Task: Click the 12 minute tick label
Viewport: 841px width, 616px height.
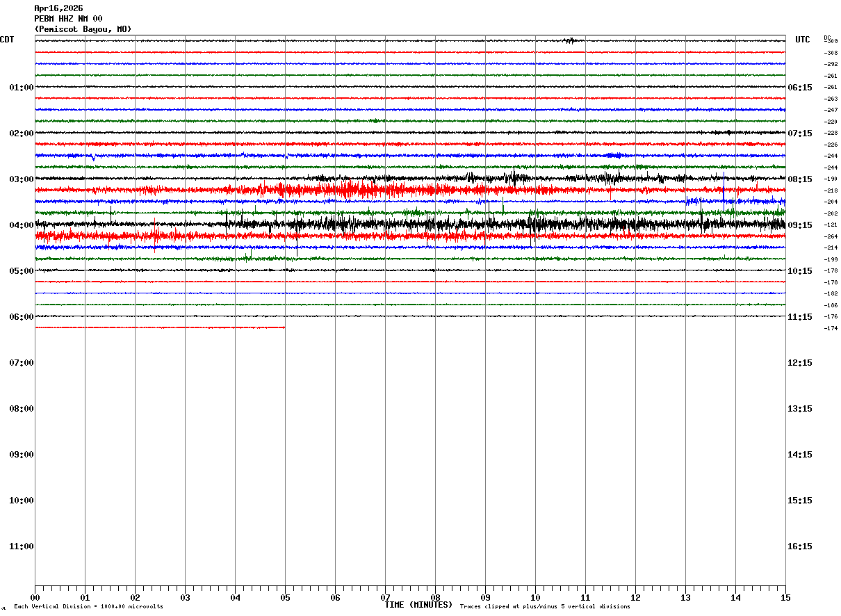Action: [x=635, y=598]
